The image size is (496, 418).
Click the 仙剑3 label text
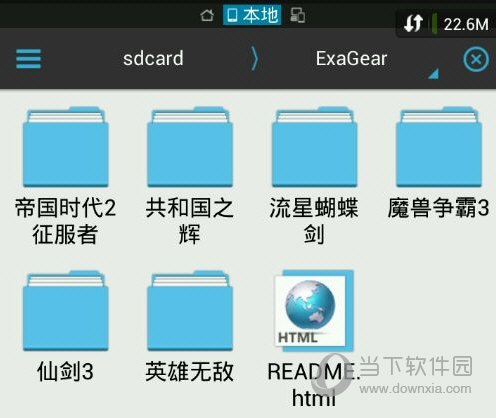tap(65, 371)
